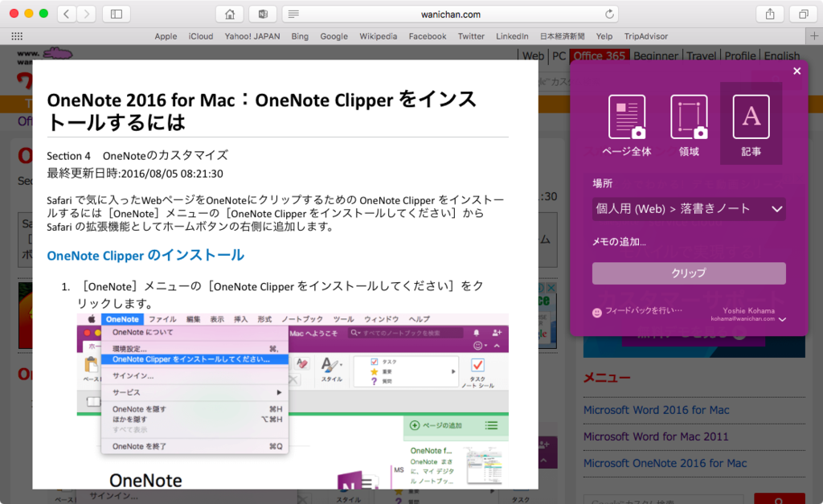Open Reader view with the lines icon
Screen dimensions: 823x504
pyautogui.click(x=292, y=14)
